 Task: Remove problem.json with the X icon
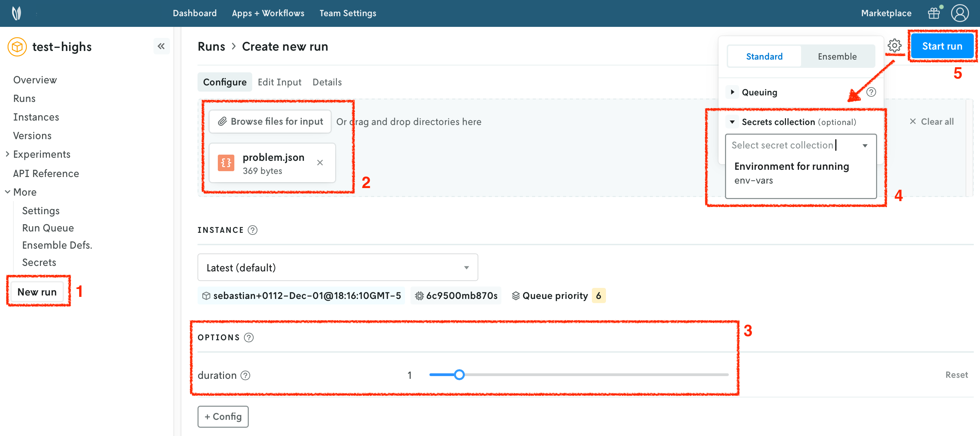tap(320, 163)
